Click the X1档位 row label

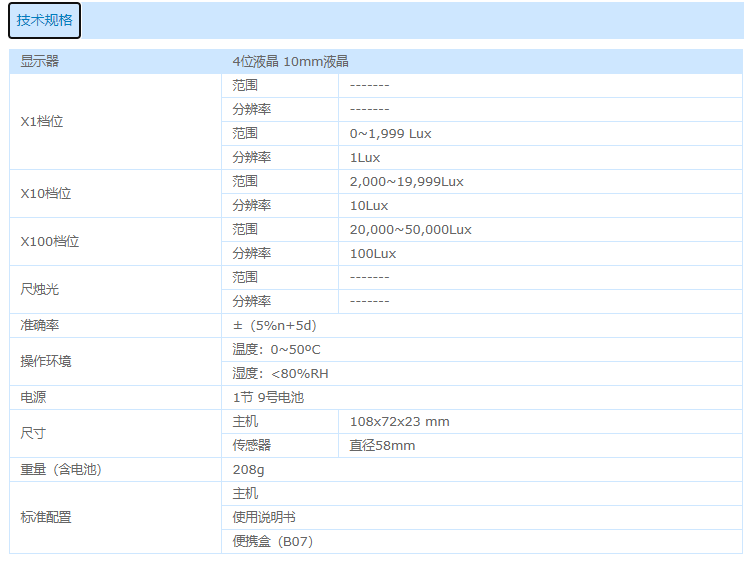click(x=42, y=121)
